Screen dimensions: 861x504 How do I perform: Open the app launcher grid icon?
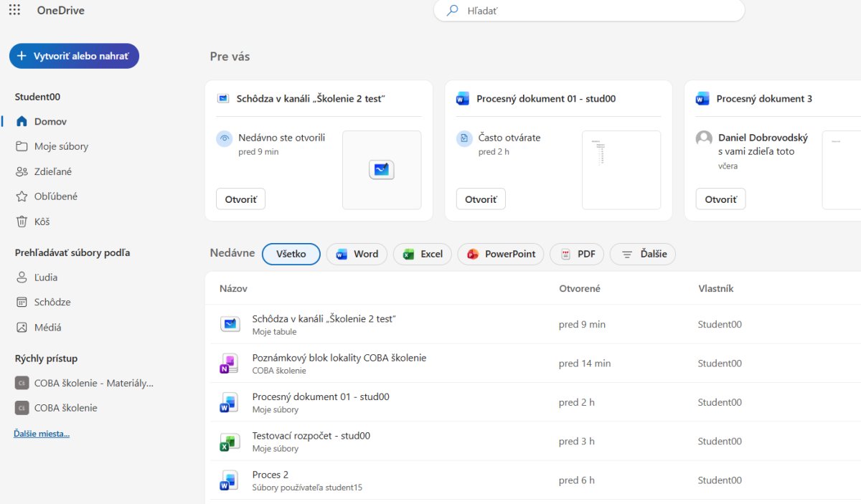pos(14,11)
